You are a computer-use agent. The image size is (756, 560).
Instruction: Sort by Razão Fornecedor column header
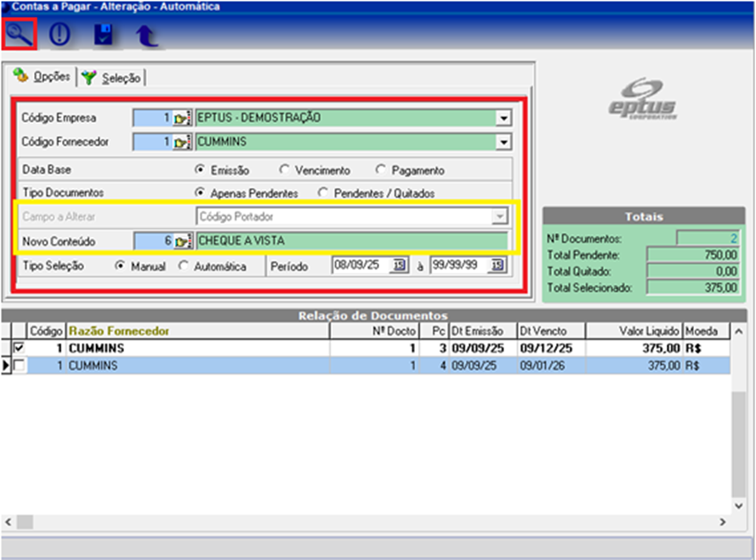coord(119,331)
